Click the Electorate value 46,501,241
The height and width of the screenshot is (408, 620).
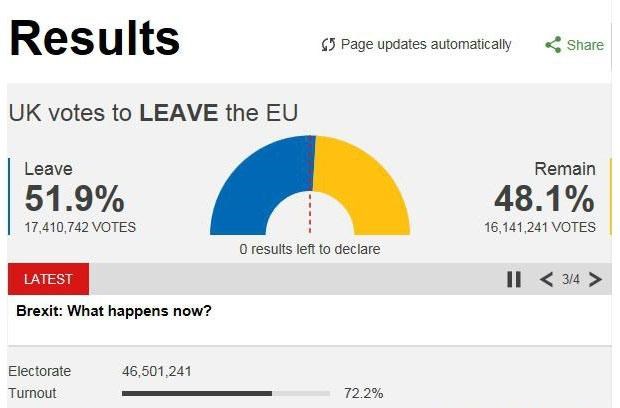[x=157, y=371]
